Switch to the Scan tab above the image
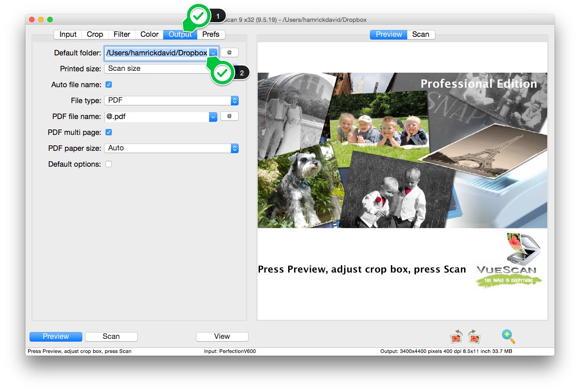This screenshot has width=580, height=392. tap(420, 35)
